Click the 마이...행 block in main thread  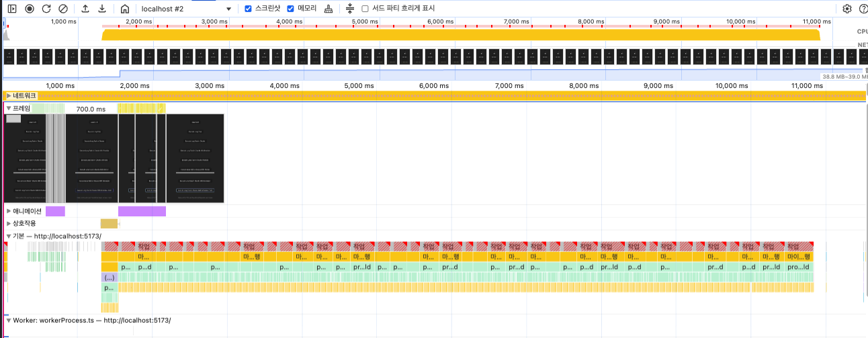[799, 257]
